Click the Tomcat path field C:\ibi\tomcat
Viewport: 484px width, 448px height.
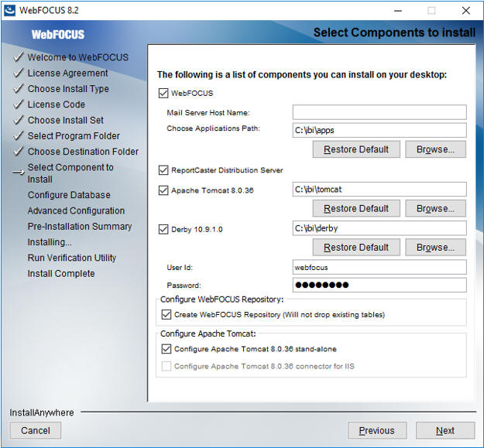pos(379,189)
